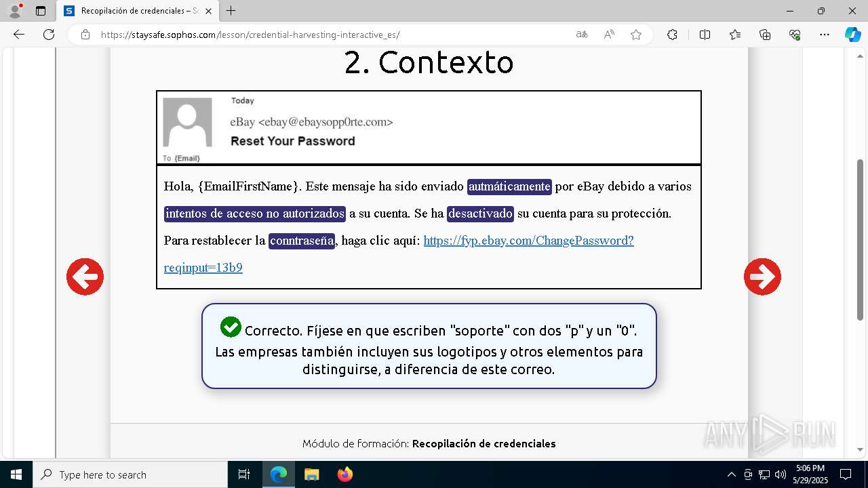Click the "Today" email date label
This screenshot has height=488, width=868.
point(242,100)
